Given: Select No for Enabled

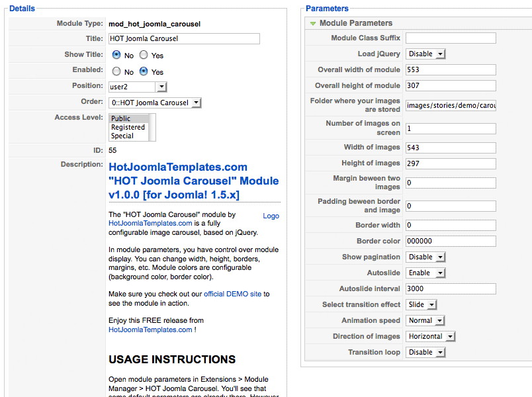Looking at the screenshot, I should 116,71.
